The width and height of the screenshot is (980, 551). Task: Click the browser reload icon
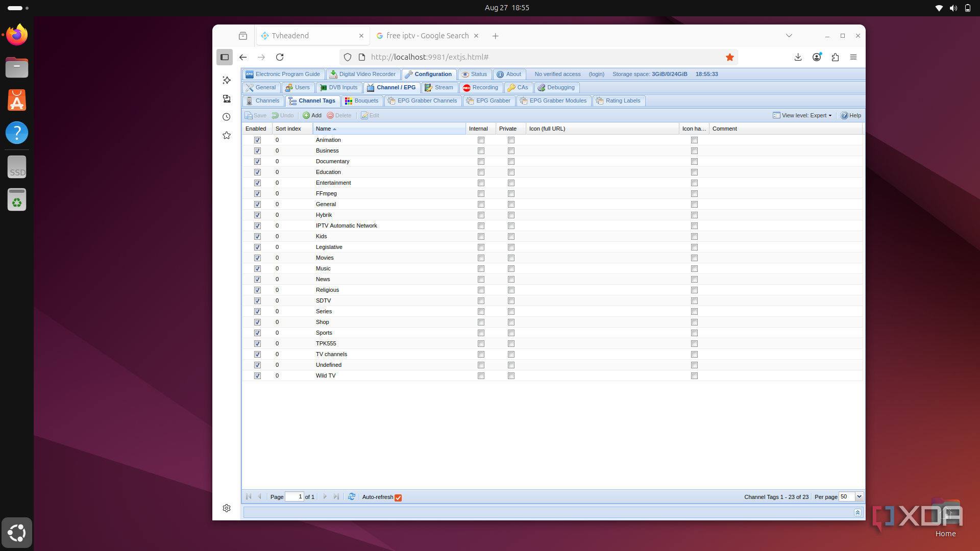280,57
